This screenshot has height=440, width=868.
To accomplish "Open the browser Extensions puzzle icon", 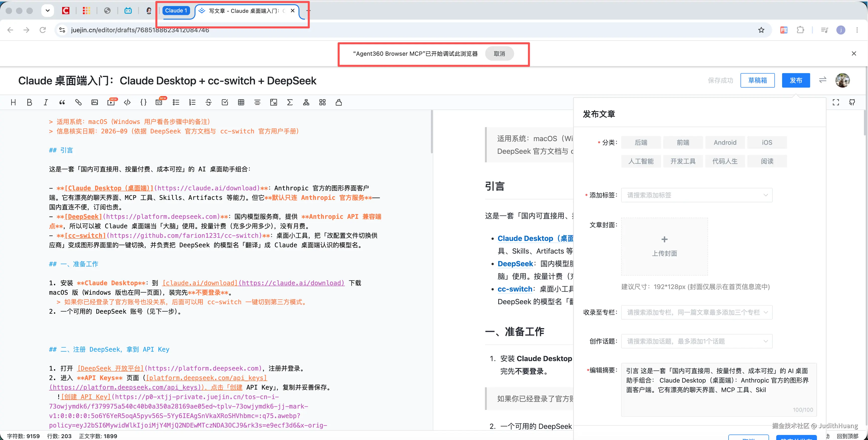I will pyautogui.click(x=800, y=30).
